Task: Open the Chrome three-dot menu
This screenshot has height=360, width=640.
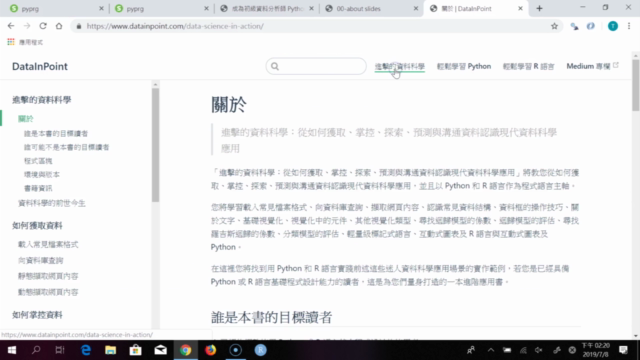Action: click(629, 26)
